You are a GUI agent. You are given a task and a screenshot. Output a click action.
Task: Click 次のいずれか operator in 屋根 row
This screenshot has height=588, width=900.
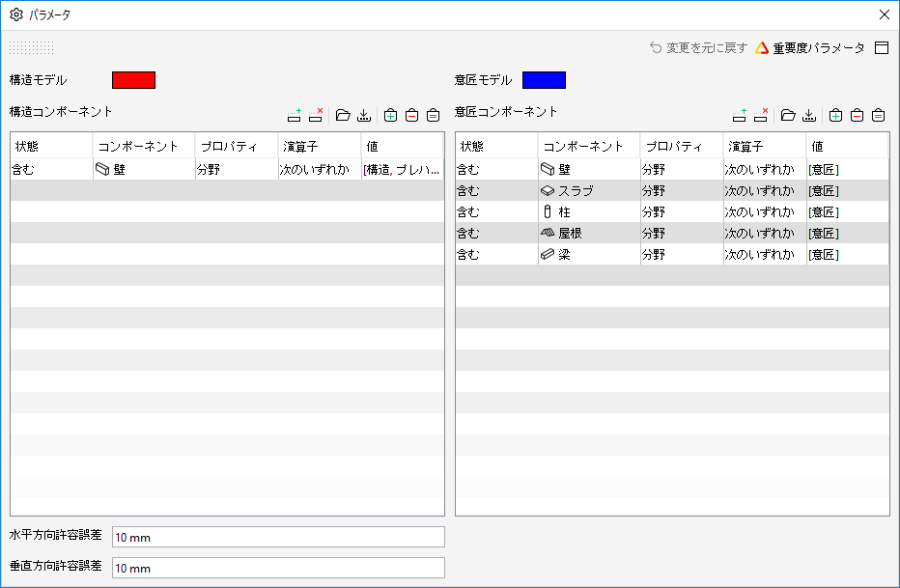tap(765, 233)
